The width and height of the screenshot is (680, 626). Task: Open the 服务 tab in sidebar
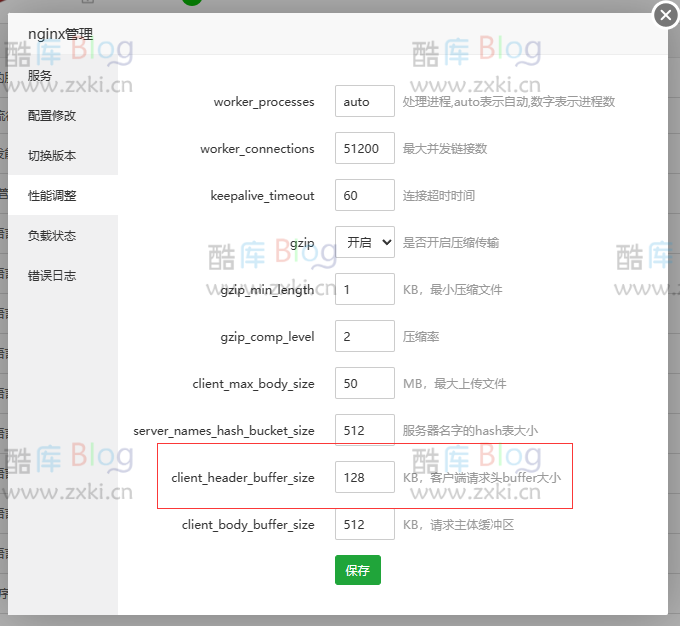(x=63, y=75)
